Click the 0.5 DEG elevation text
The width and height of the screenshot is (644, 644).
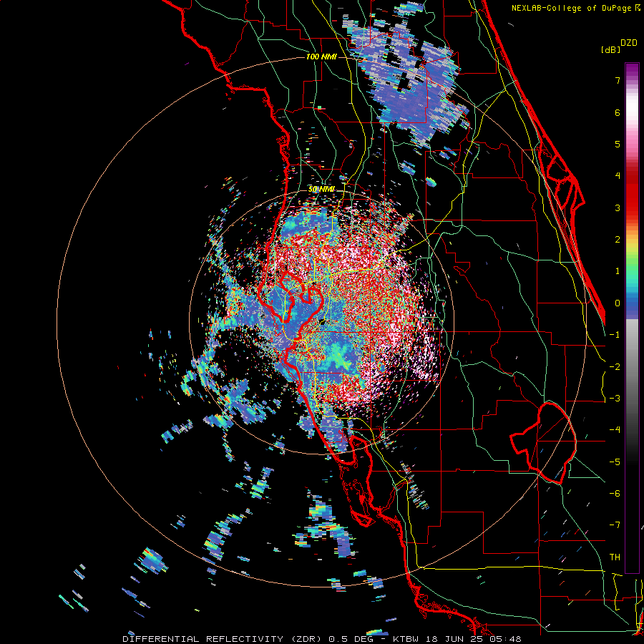click(x=351, y=639)
